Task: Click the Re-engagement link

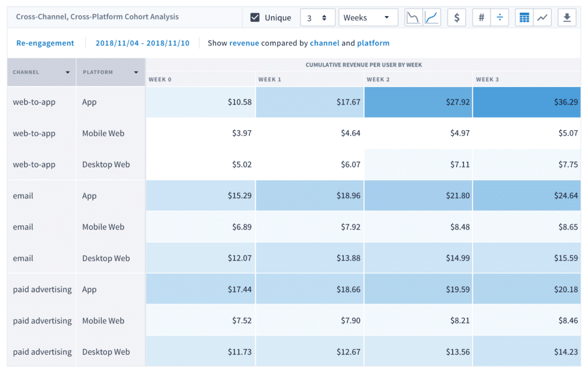Action: (x=45, y=43)
